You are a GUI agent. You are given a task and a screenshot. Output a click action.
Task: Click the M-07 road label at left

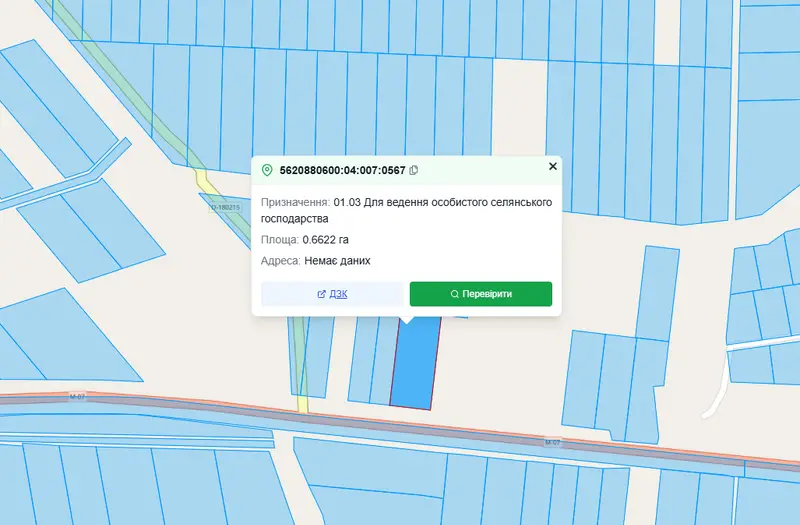pos(77,396)
